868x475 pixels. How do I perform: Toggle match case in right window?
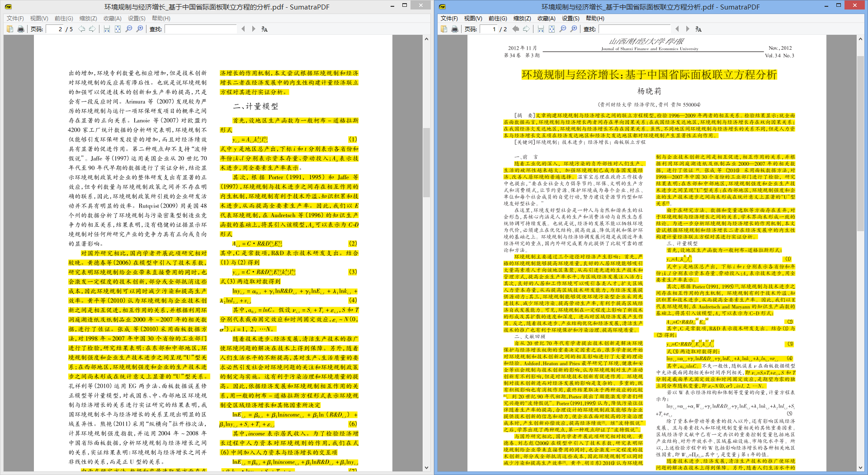click(x=698, y=29)
